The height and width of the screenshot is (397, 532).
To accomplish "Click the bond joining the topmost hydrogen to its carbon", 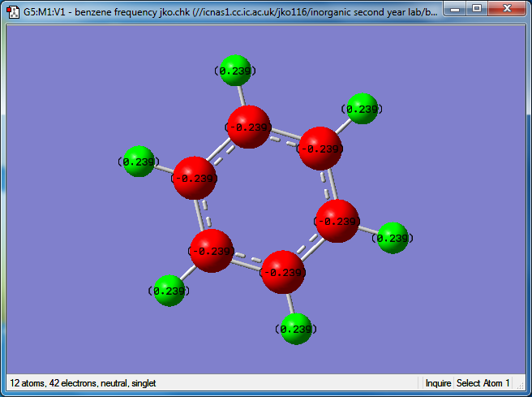I will coord(242,96).
